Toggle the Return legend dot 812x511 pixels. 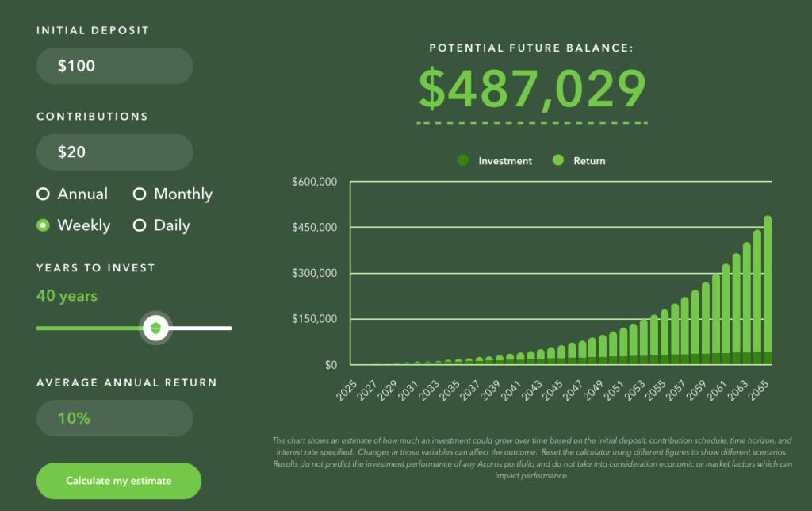pyautogui.click(x=558, y=160)
